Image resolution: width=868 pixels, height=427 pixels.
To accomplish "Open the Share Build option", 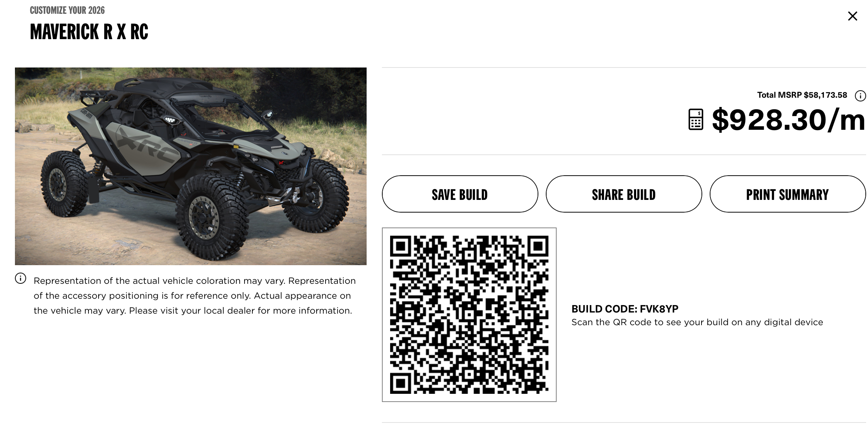I will (x=624, y=194).
